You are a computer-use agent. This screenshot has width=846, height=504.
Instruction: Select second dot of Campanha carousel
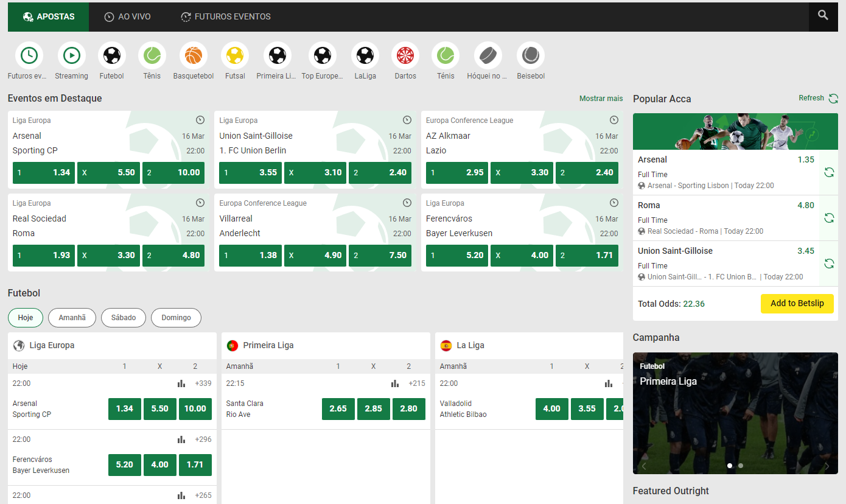[740, 465]
